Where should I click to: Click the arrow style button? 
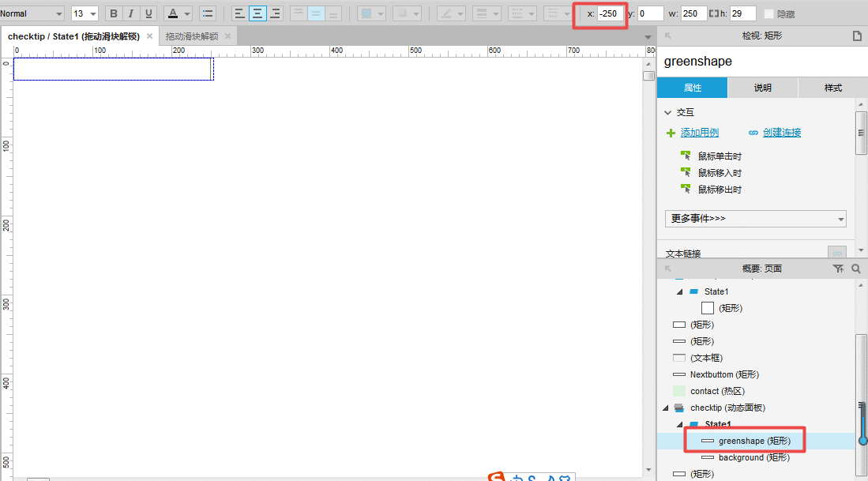[553, 13]
